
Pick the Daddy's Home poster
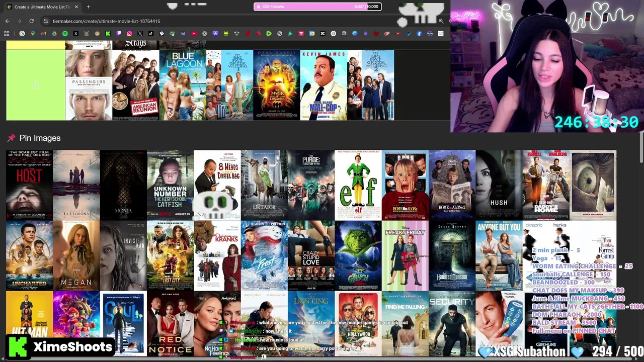click(546, 185)
